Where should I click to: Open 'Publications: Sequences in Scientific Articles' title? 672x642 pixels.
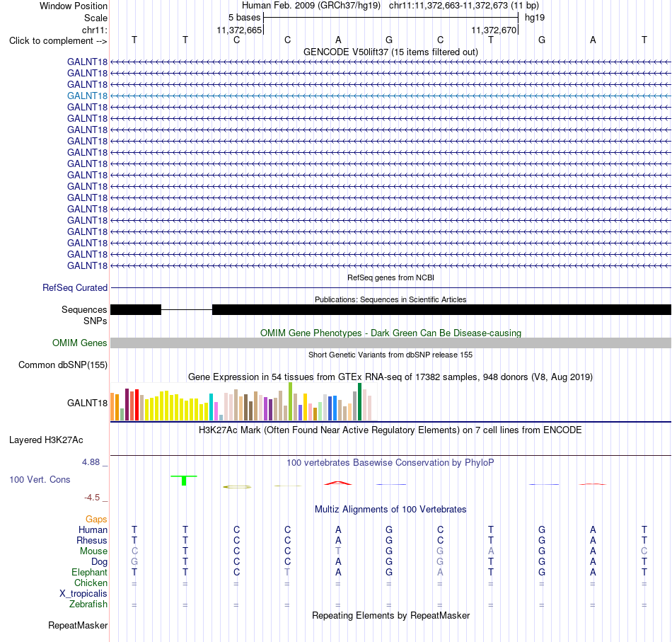pyautogui.click(x=390, y=299)
